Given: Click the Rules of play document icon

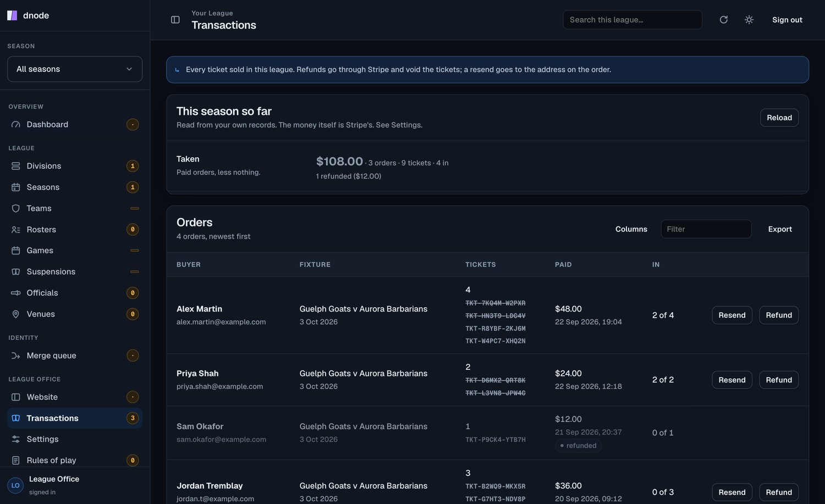Looking at the screenshot, I should 16,461.
